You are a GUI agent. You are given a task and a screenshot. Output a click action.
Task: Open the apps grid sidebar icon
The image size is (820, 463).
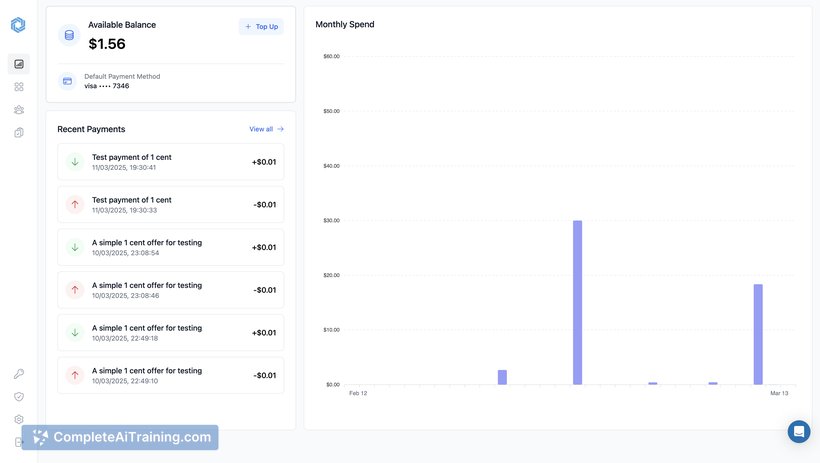[x=19, y=87]
